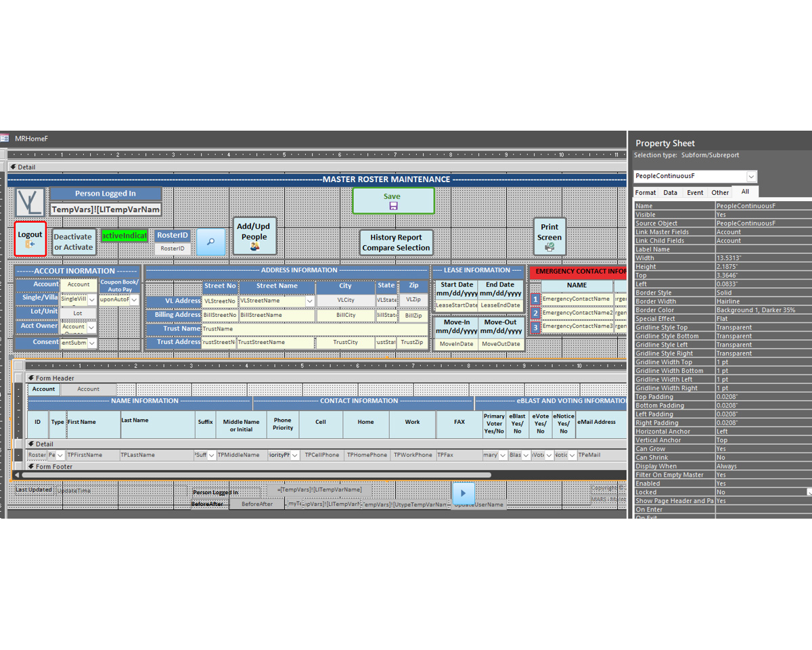Click the VLCity field
Viewport: 812px width, 650px height.
[346, 300]
